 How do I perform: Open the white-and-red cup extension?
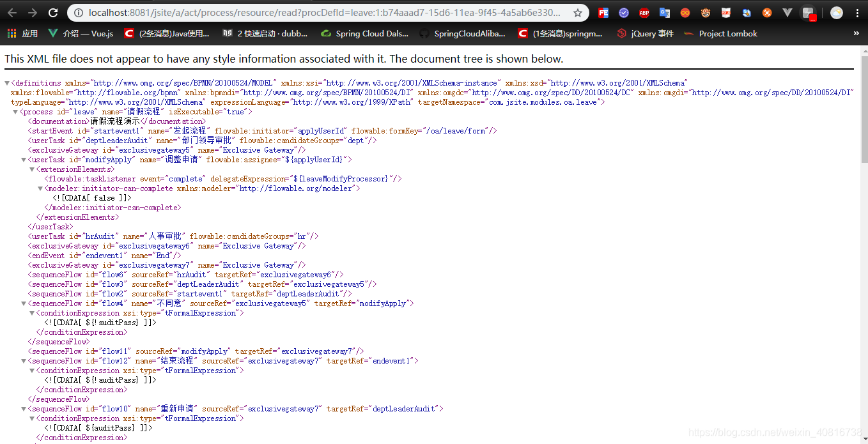coord(726,13)
